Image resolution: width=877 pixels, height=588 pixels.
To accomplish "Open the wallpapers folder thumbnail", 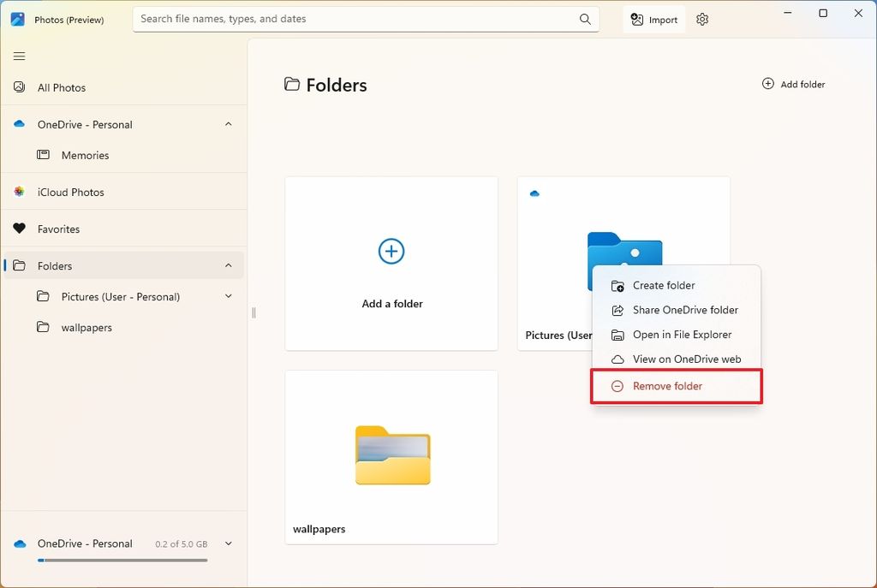I will point(392,455).
